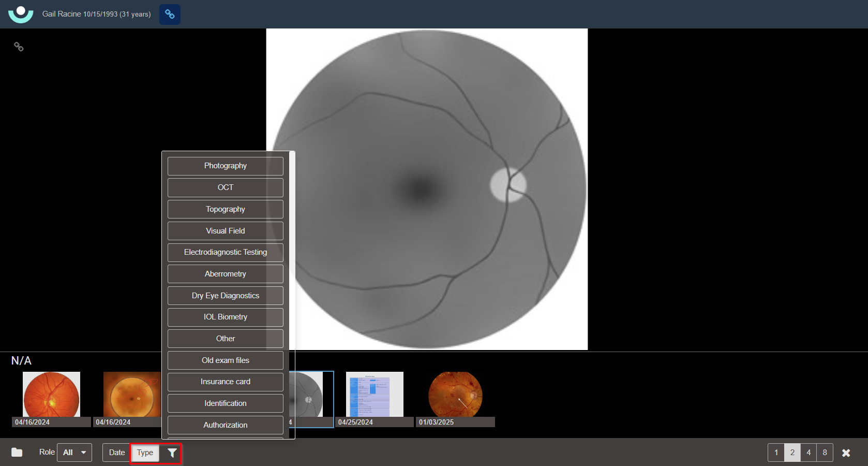Toggle grouping by Type

(145, 453)
